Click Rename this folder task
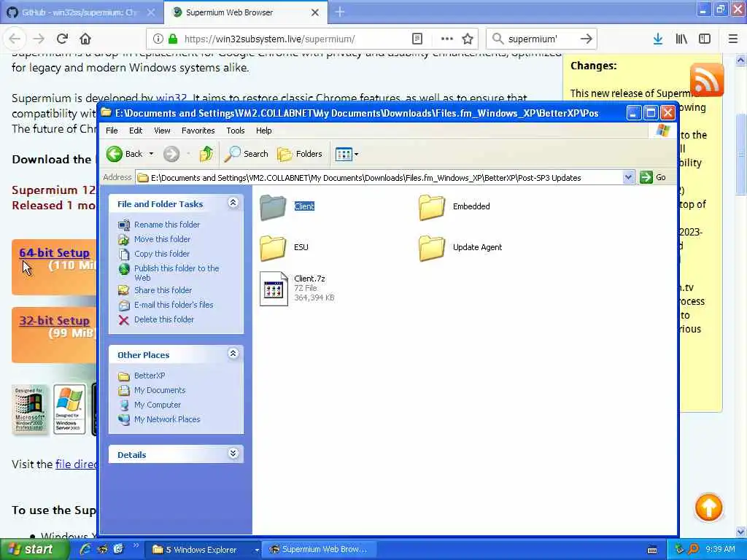This screenshot has height=560, width=747. [x=159, y=225]
